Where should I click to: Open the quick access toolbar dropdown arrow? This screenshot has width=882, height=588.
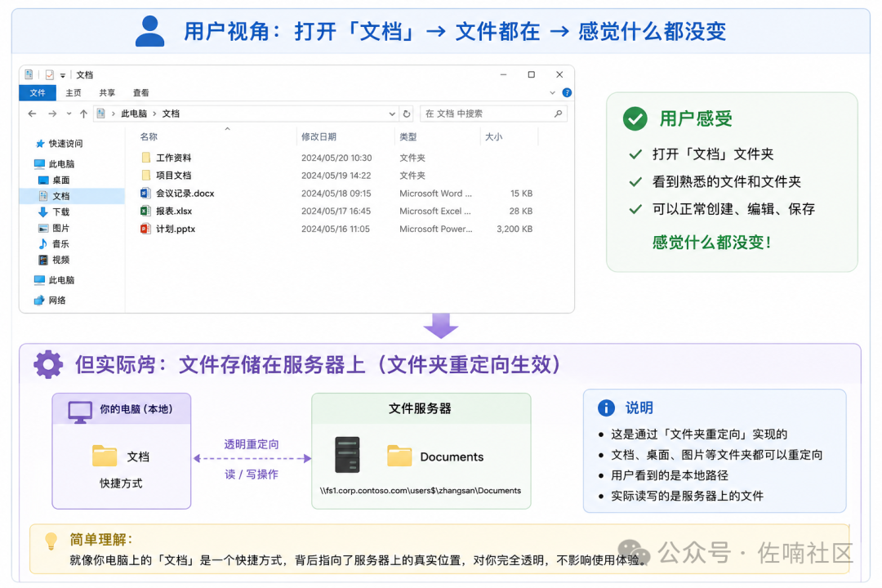point(62,75)
